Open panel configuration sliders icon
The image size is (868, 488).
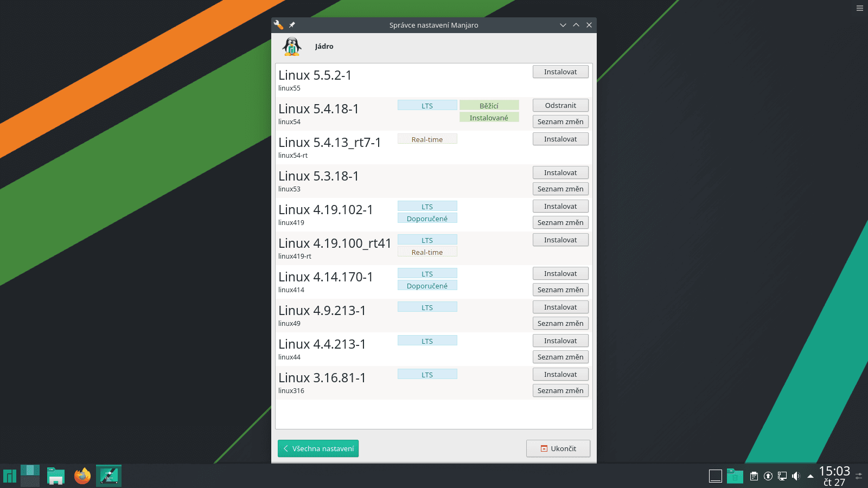pyautogui.click(x=859, y=476)
